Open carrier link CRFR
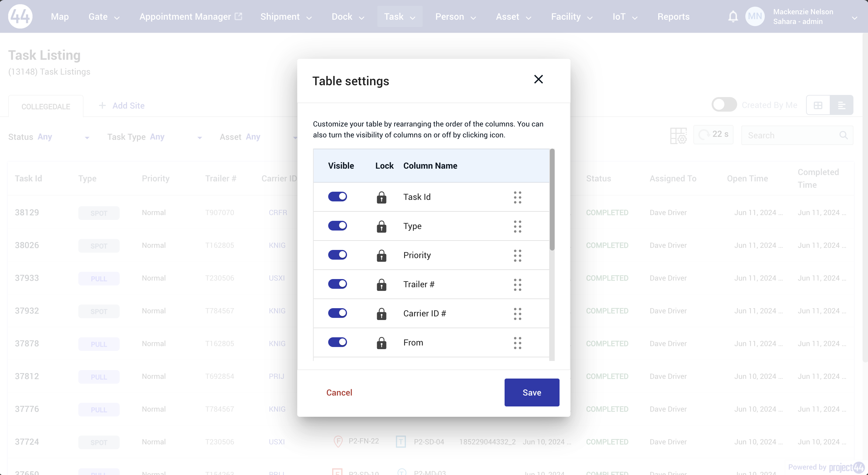Viewport: 868px width, 475px height. point(278,212)
